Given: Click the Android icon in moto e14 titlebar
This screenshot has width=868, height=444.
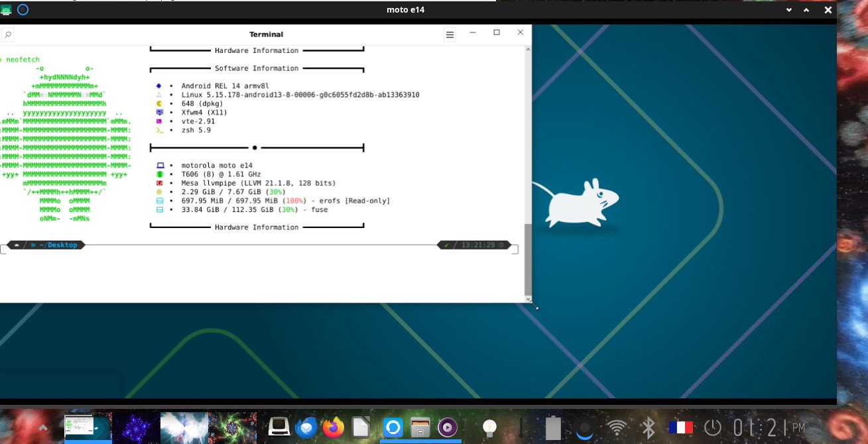Looking at the screenshot, I should pyautogui.click(x=7, y=10).
